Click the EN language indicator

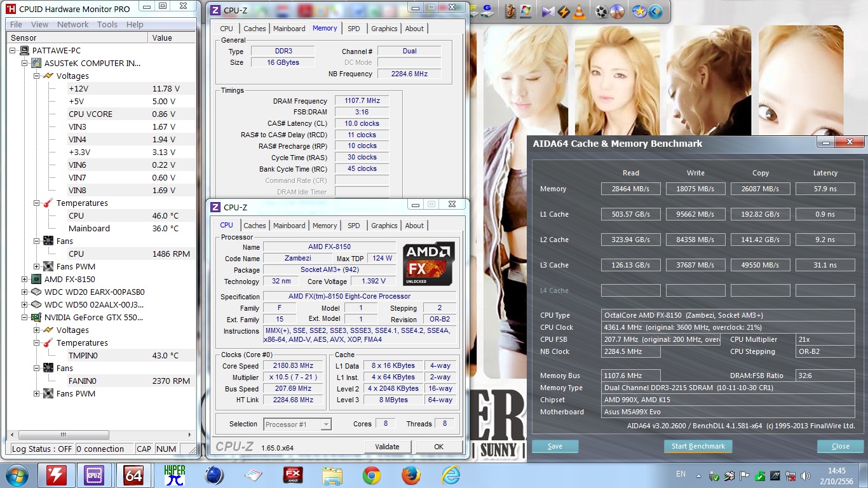[681, 474]
